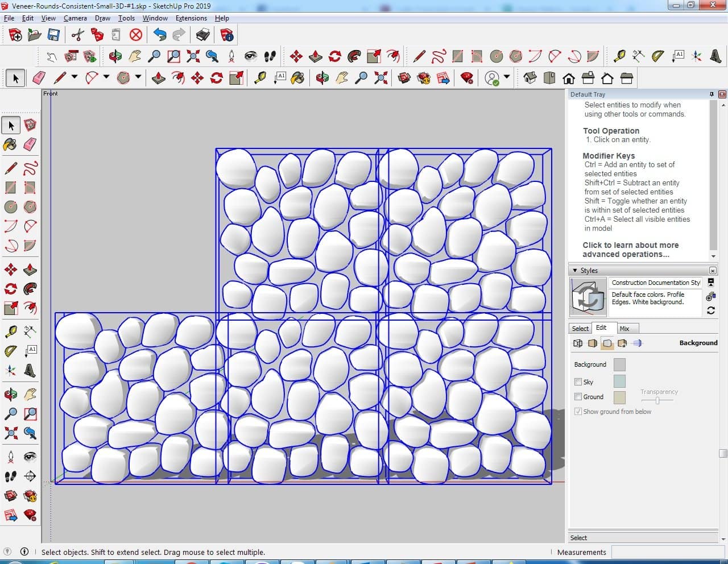This screenshot has height=564, width=728.
Task: Click the Zoom Extents icon
Action: point(10,434)
